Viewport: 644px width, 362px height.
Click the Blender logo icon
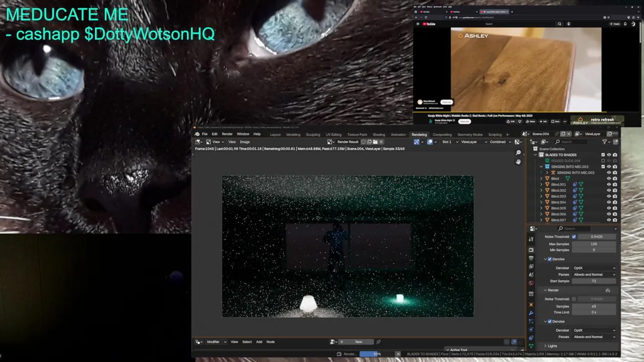[197, 134]
